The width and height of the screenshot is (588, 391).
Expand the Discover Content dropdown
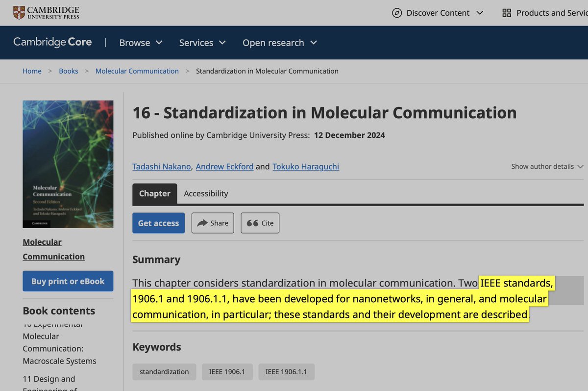point(438,13)
